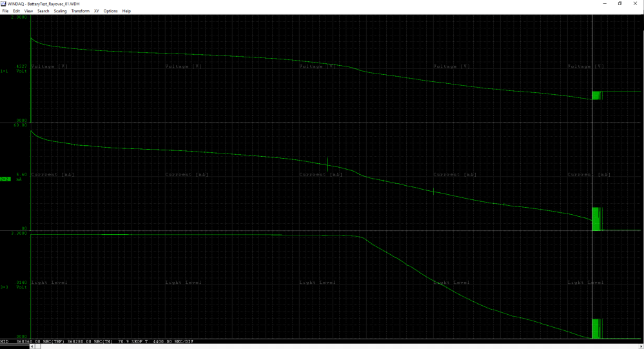The width and height of the screenshot is (644, 349).
Task: Click the mA unit label of channel 2
Action: point(19,179)
